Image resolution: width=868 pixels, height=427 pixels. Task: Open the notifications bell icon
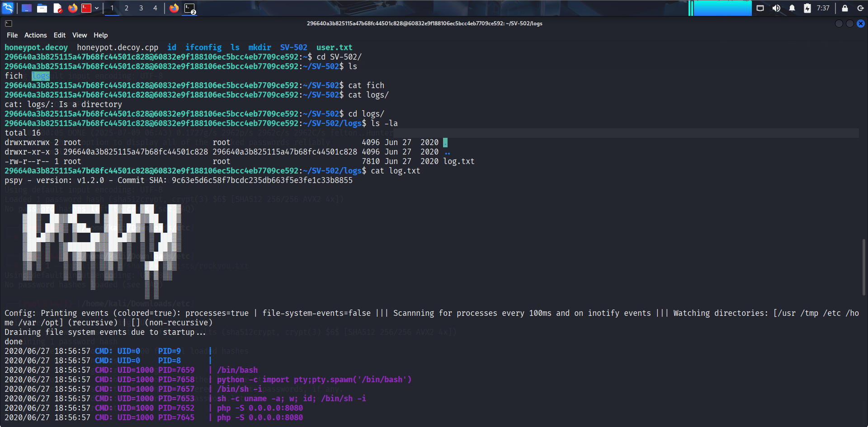[792, 8]
